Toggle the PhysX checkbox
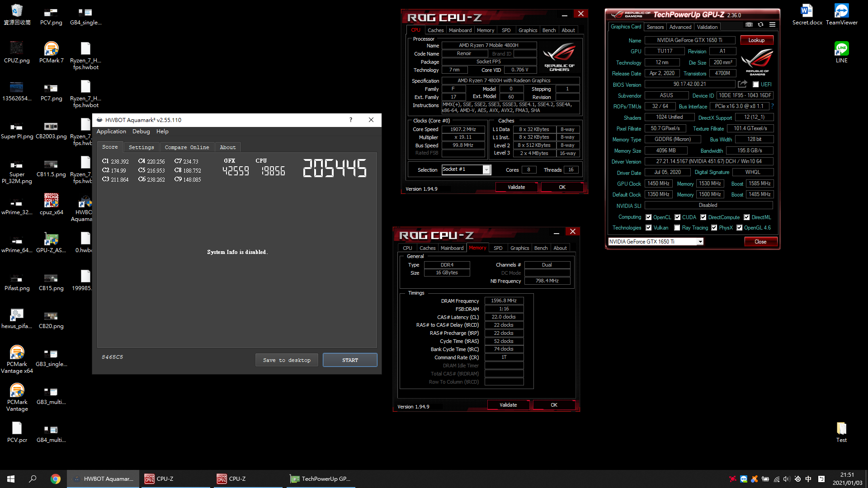 (714, 228)
